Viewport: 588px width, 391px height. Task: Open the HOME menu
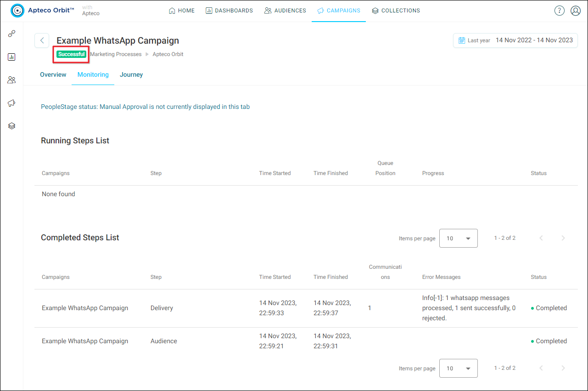pyautogui.click(x=182, y=11)
